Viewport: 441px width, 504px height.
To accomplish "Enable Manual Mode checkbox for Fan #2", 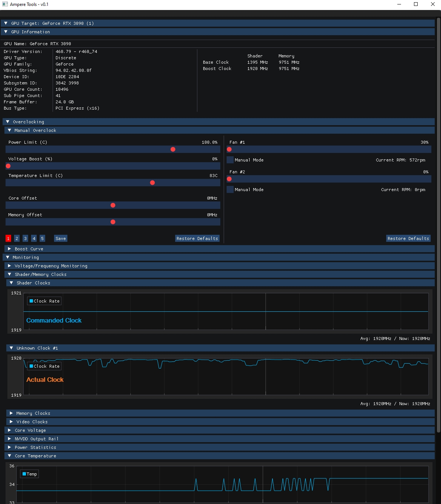I will click(230, 190).
